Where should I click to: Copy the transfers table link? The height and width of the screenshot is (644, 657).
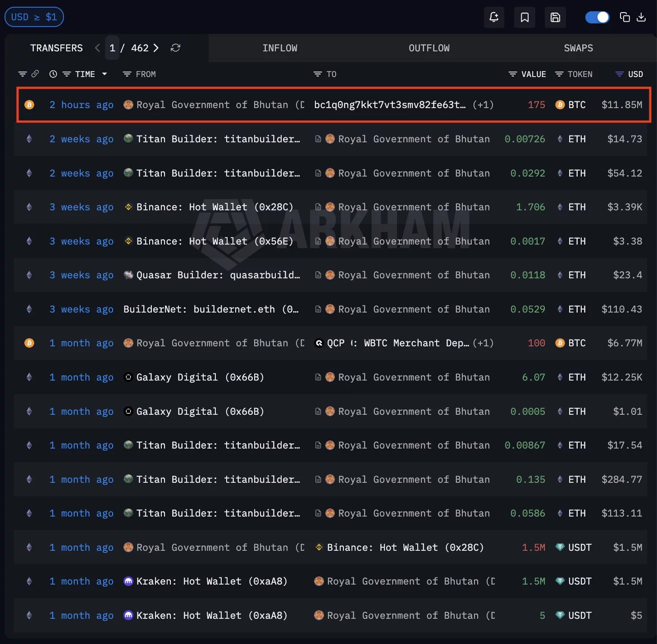pyautogui.click(x=625, y=17)
